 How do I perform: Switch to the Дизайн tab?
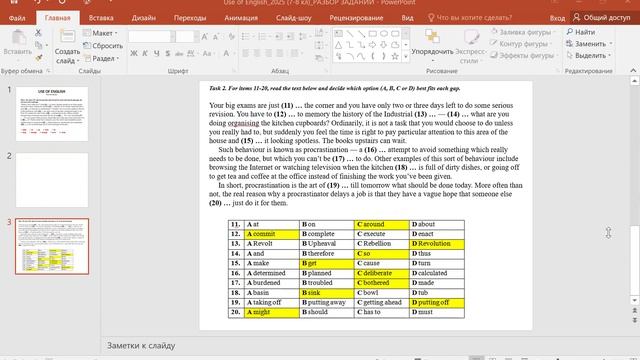pos(144,18)
